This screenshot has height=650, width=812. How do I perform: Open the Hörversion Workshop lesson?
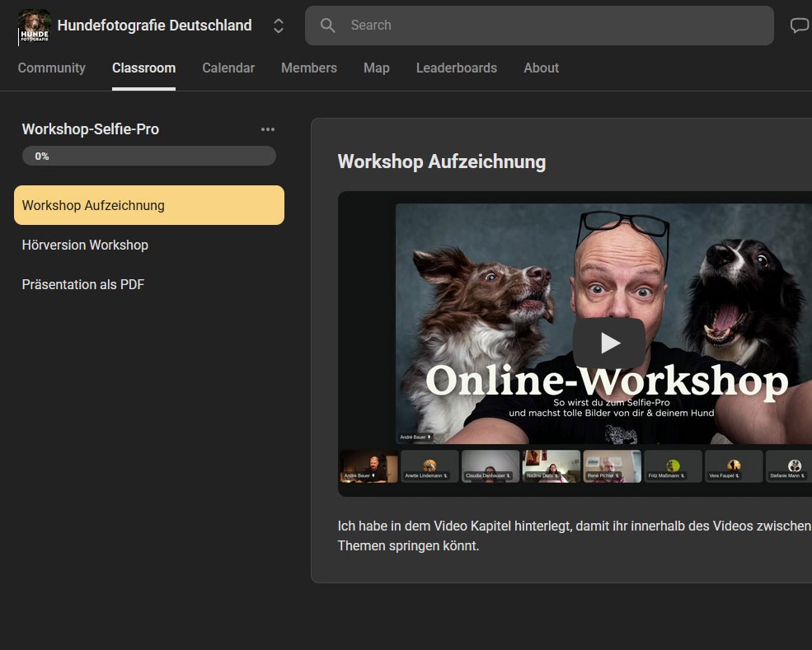(x=85, y=245)
